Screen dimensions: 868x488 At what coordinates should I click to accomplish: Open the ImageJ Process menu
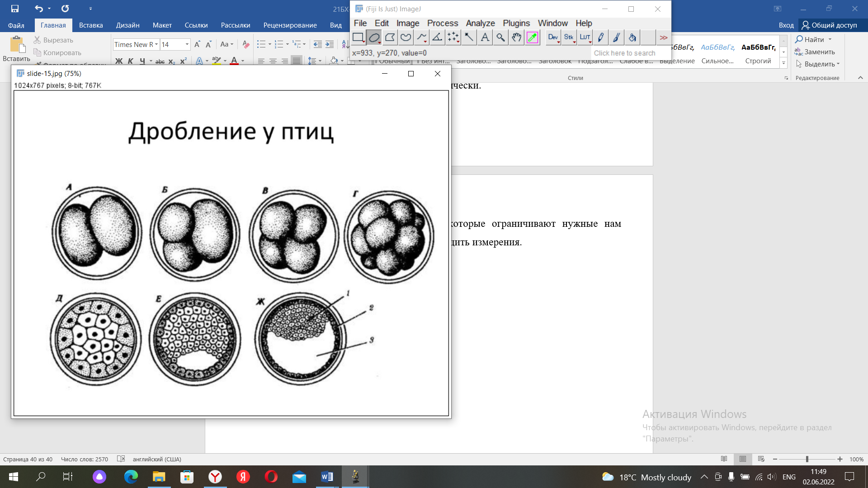443,23
